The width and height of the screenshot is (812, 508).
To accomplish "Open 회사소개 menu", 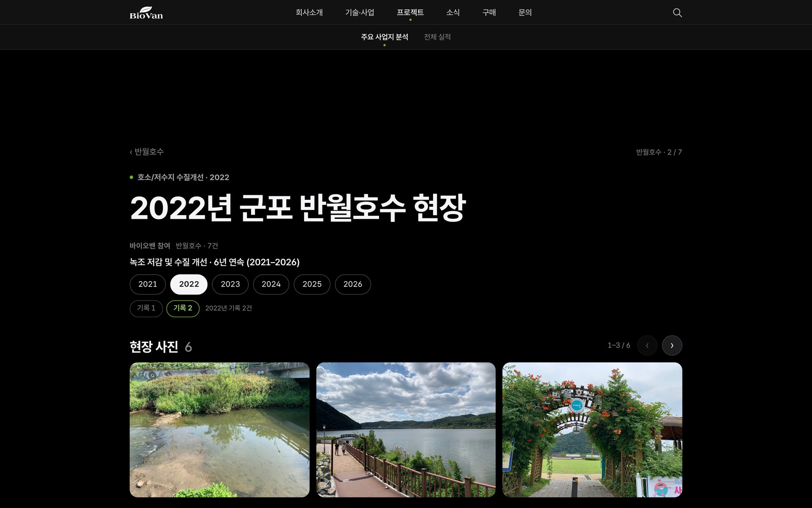I will (309, 13).
